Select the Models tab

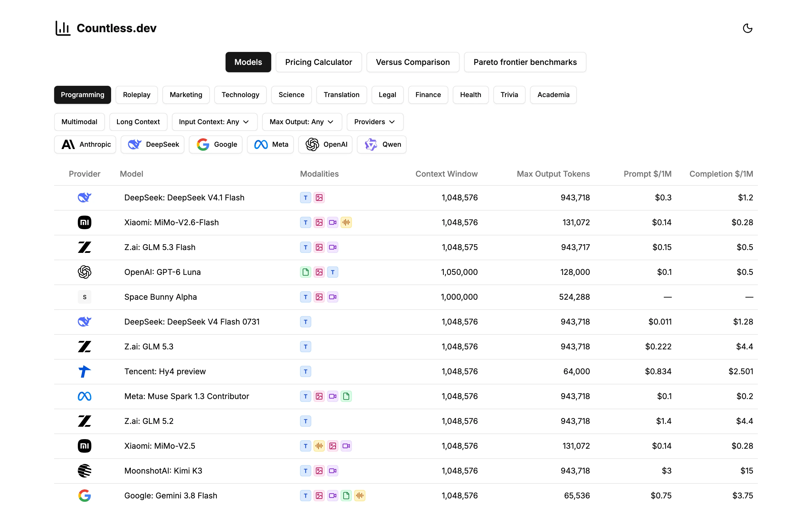248,62
